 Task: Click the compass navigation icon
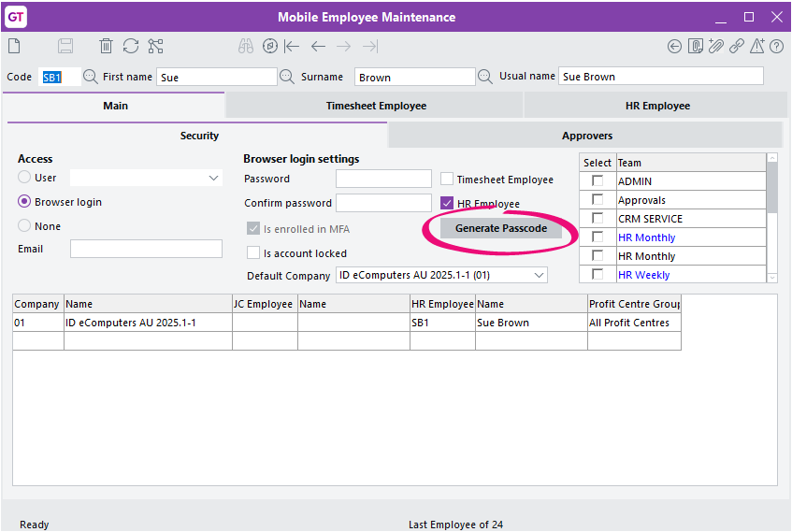[270, 47]
